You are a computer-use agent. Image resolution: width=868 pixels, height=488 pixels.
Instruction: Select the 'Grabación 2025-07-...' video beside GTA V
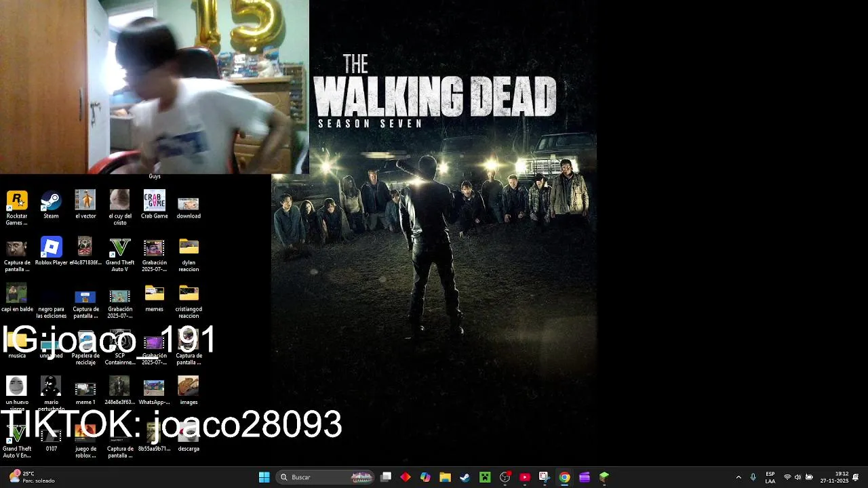pos(154,255)
